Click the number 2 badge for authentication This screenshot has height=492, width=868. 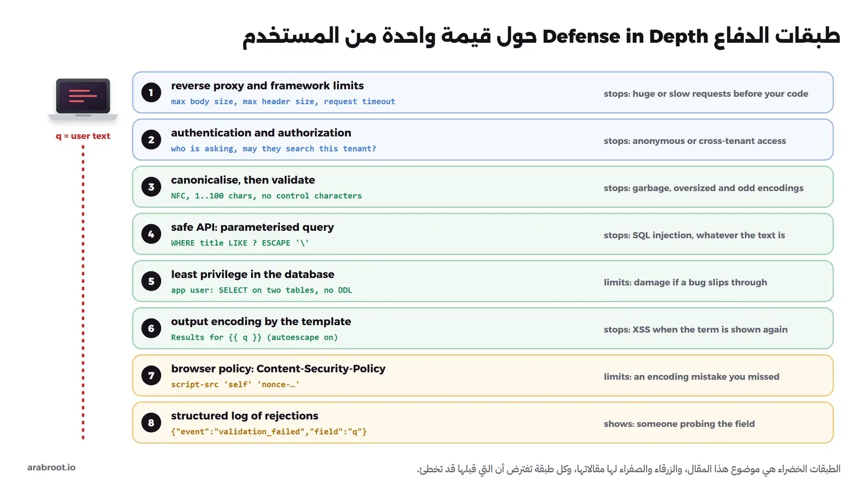(x=151, y=140)
